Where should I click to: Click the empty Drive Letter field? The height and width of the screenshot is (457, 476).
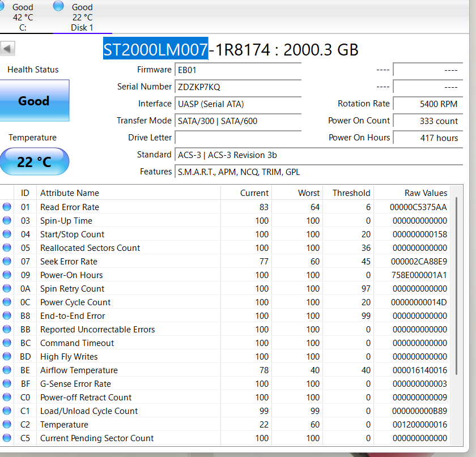pos(238,138)
